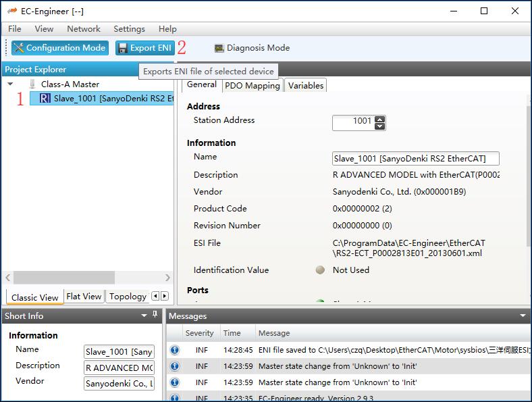Open the Variables tab
The image size is (532, 402).
pos(306,86)
